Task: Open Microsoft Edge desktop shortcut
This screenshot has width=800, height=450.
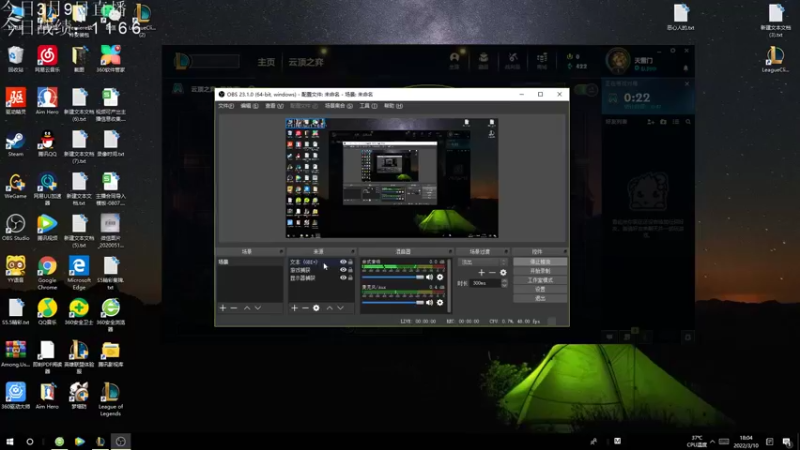Action: point(79,273)
